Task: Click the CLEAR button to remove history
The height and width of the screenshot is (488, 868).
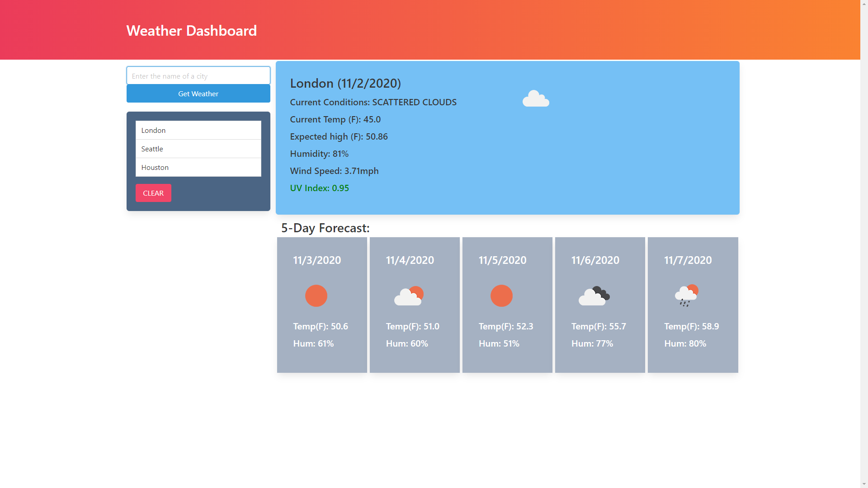Action: coord(153,192)
